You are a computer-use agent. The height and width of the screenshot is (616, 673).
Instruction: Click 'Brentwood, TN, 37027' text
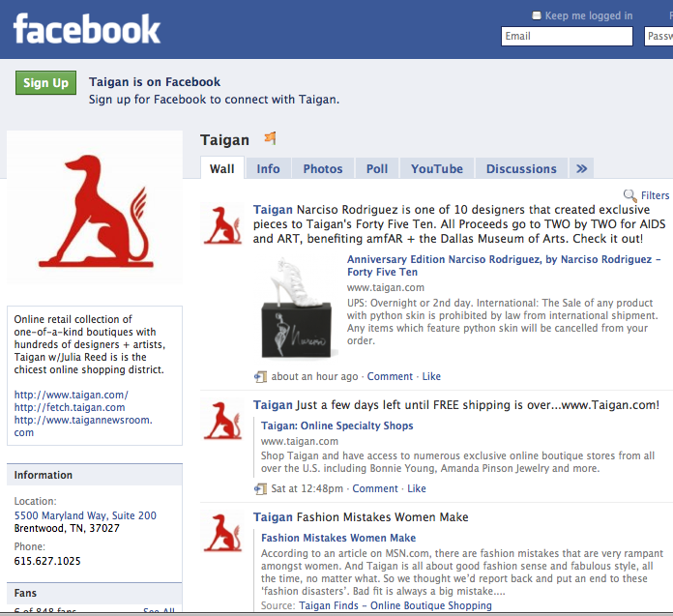click(67, 528)
